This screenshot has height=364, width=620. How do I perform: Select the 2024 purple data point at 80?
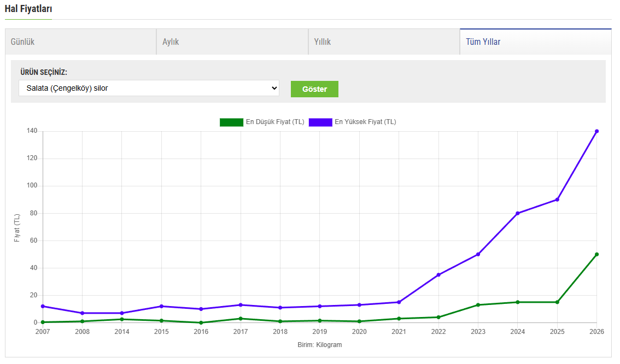(518, 213)
